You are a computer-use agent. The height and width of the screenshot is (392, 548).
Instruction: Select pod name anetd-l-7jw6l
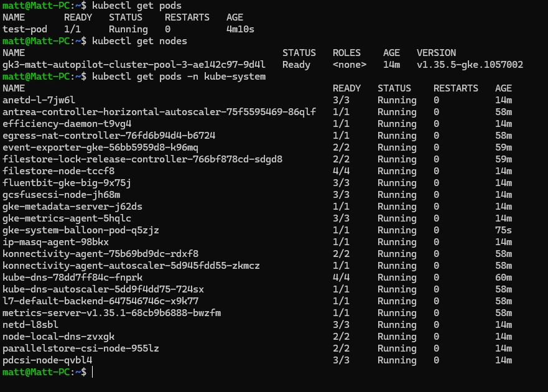click(39, 100)
